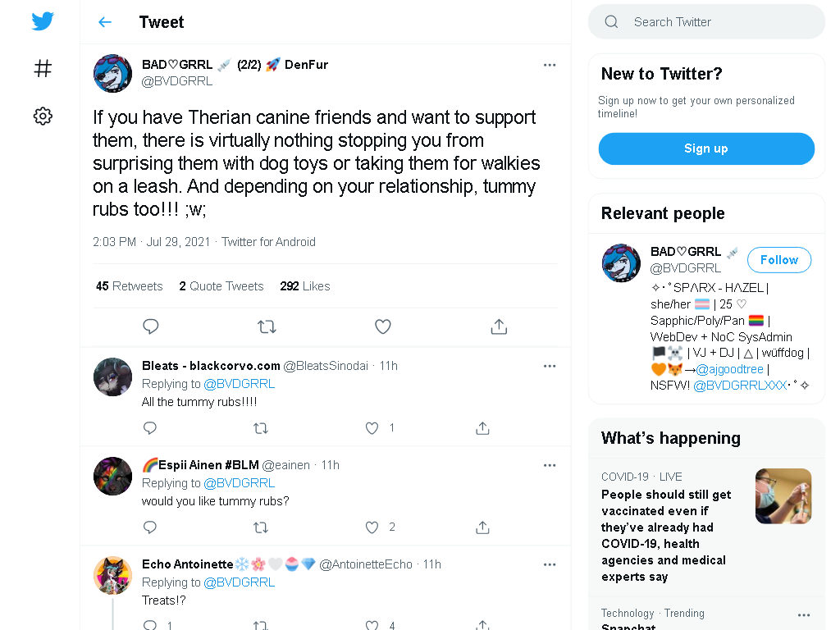Click the Search Twitter field
The width and height of the screenshot is (840, 630).
click(706, 22)
